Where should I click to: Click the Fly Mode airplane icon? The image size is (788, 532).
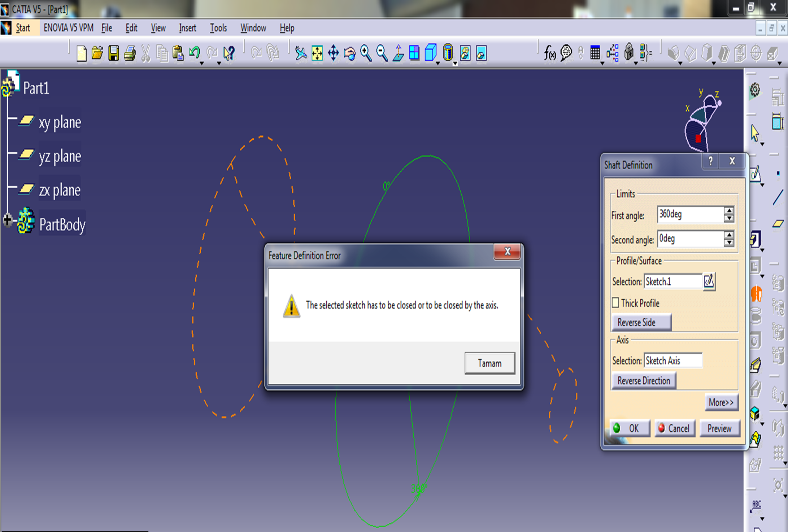pos(300,53)
